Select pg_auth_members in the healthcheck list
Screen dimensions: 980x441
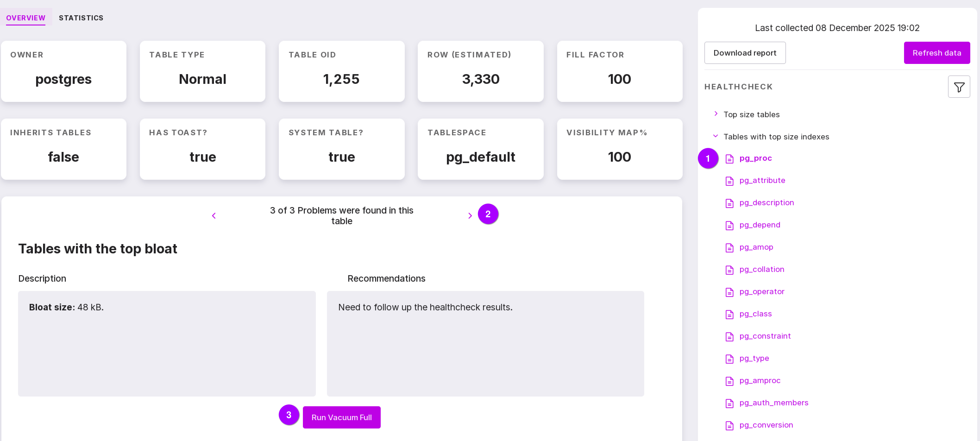773,403
